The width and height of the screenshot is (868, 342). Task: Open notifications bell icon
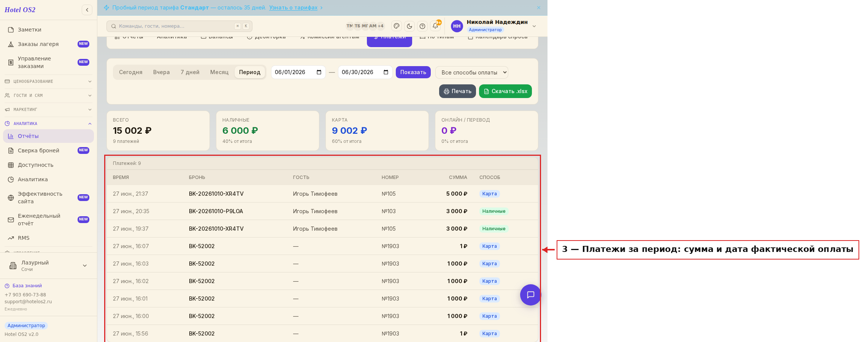[x=435, y=26]
